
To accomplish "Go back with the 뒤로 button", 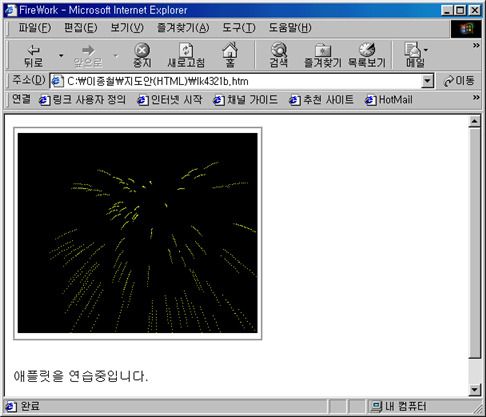I will 33,55.
